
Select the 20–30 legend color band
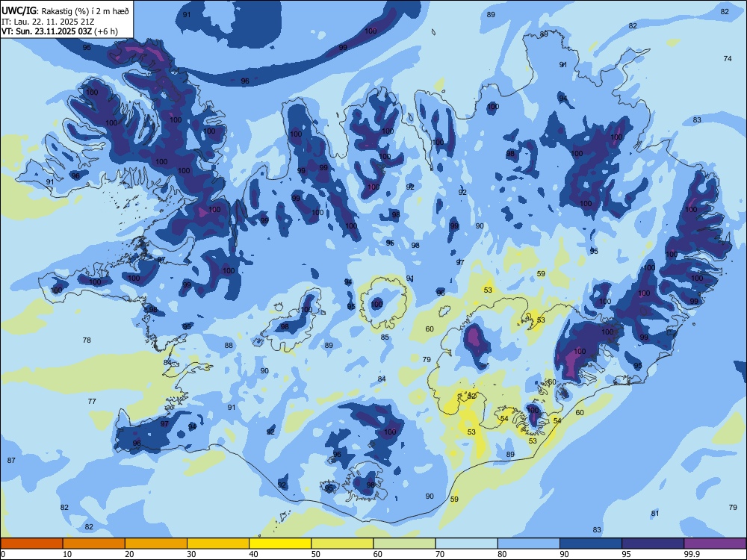[156, 544]
